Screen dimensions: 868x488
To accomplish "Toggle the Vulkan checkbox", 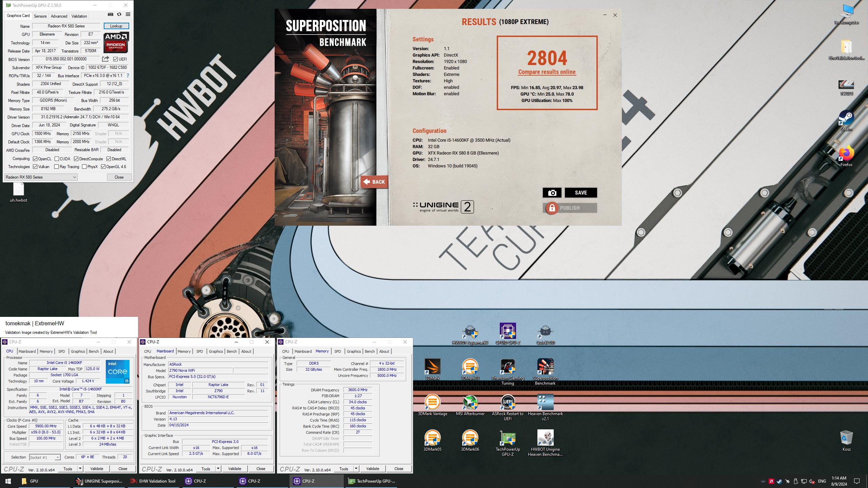I will pyautogui.click(x=35, y=166).
